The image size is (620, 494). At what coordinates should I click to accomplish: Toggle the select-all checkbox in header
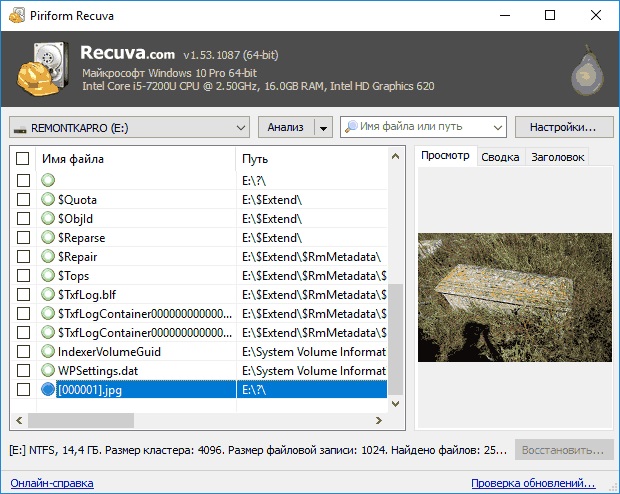point(24,159)
